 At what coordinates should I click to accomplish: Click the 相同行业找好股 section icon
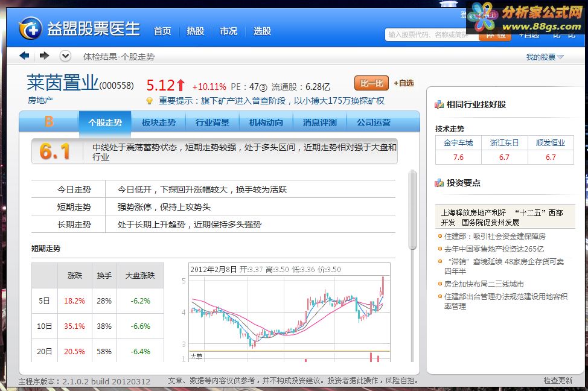tap(439, 104)
